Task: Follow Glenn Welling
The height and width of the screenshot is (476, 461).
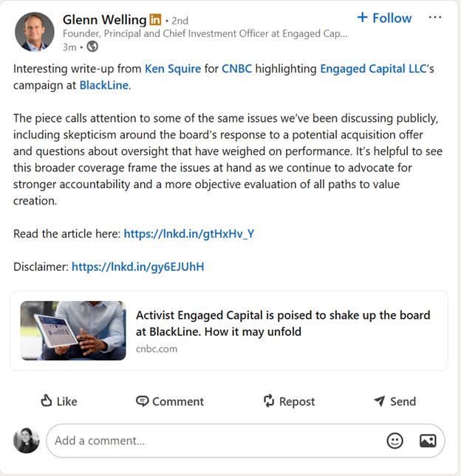Action: (x=384, y=18)
